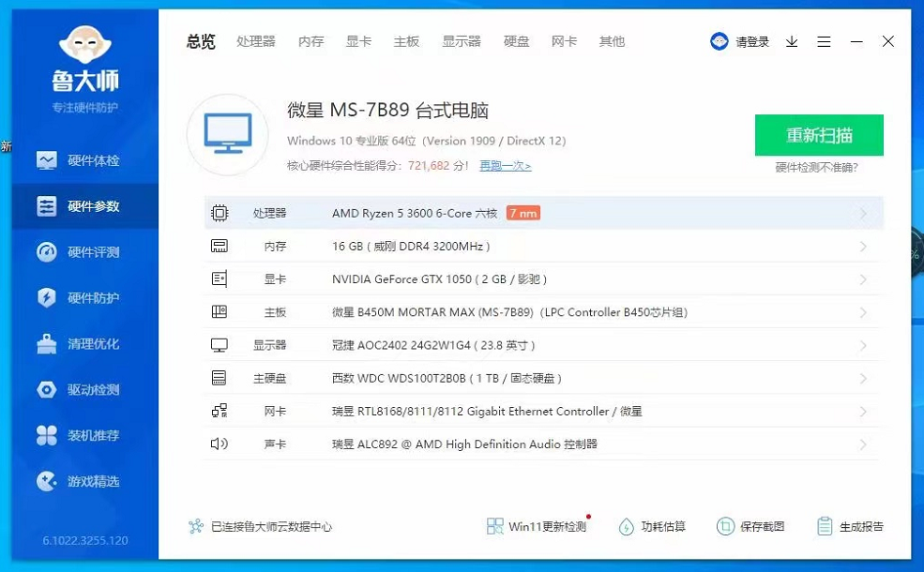
Task: Switch to the 其他 tab
Action: [612, 41]
